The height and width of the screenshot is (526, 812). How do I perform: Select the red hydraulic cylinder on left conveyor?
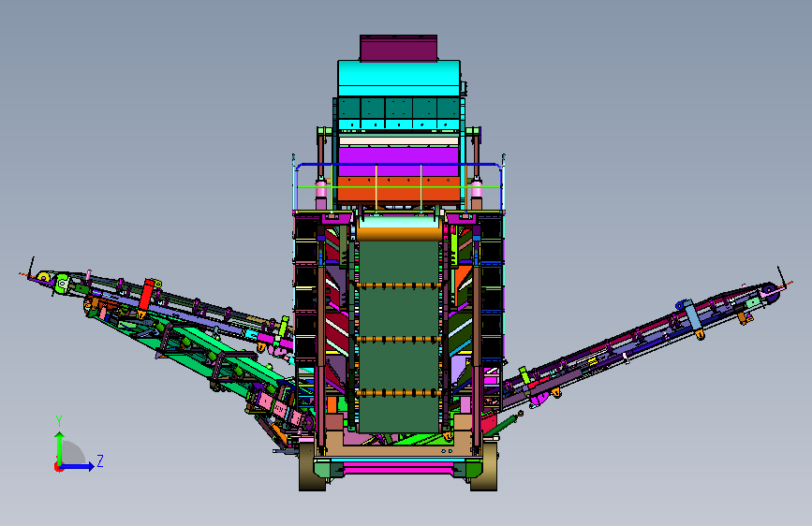[146, 296]
